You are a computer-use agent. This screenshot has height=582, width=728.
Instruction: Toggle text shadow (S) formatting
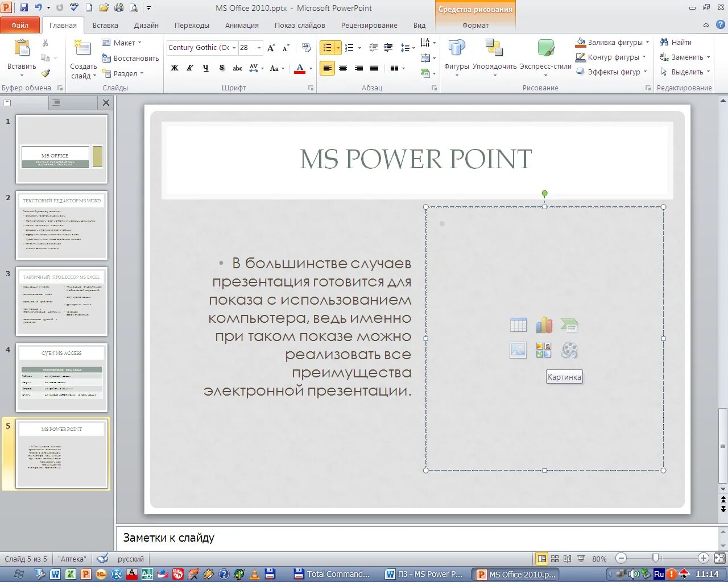(x=222, y=68)
